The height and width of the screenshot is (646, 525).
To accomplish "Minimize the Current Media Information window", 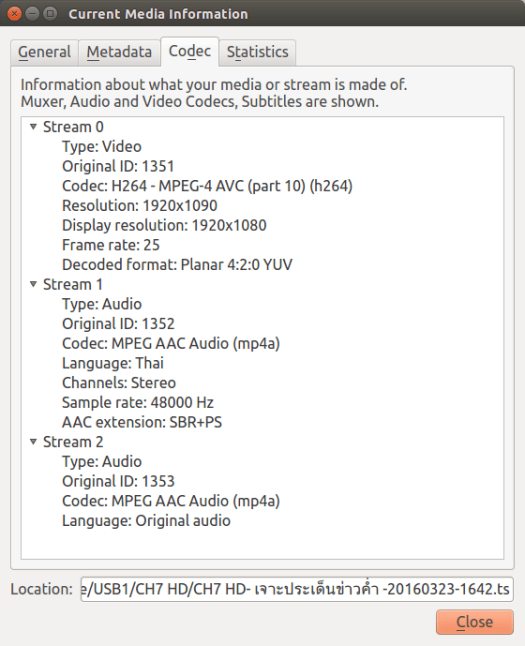I will tap(32, 14).
